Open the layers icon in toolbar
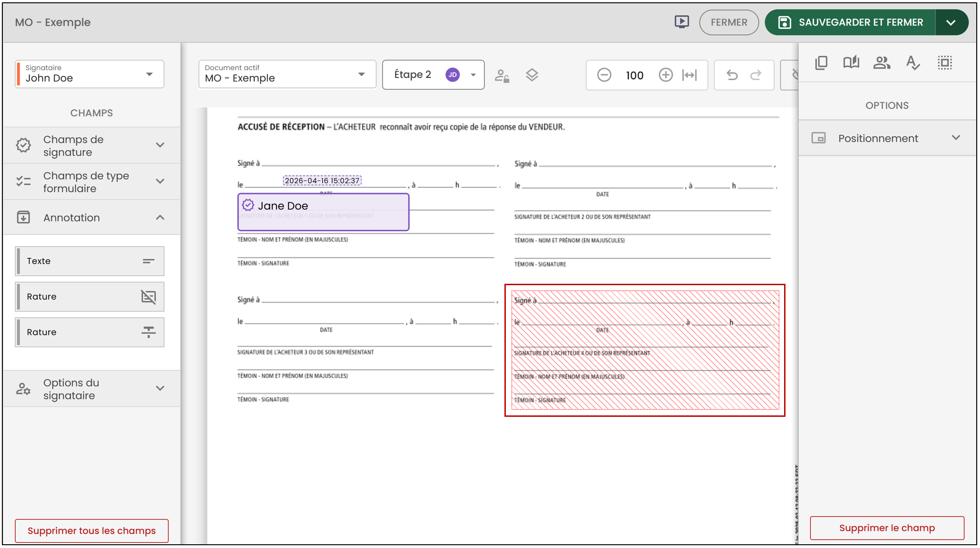The image size is (980, 548). 532,75
